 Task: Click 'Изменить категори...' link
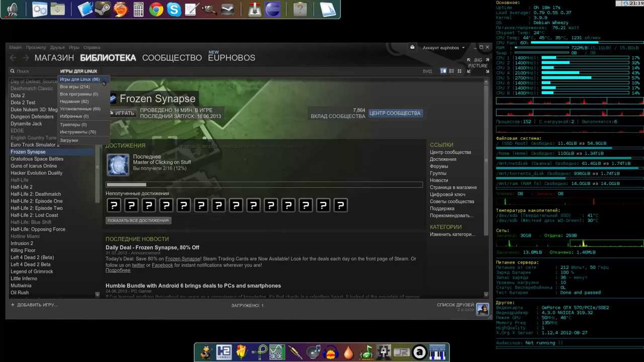click(452, 234)
